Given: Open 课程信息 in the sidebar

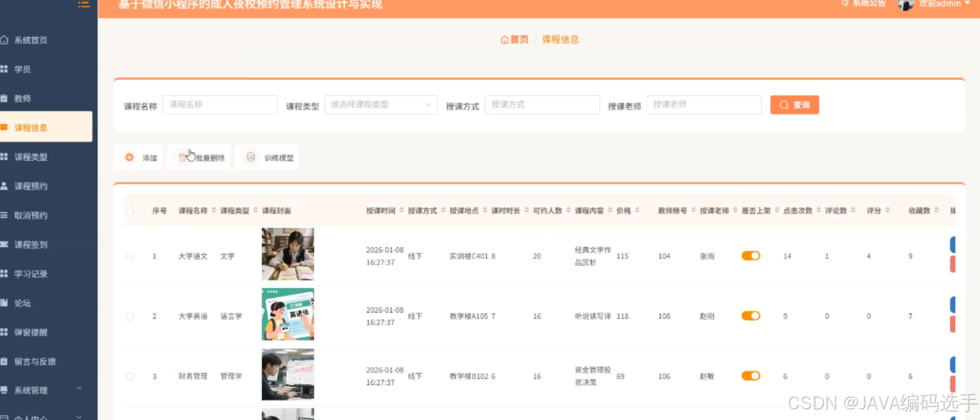Looking at the screenshot, I should tap(46, 127).
